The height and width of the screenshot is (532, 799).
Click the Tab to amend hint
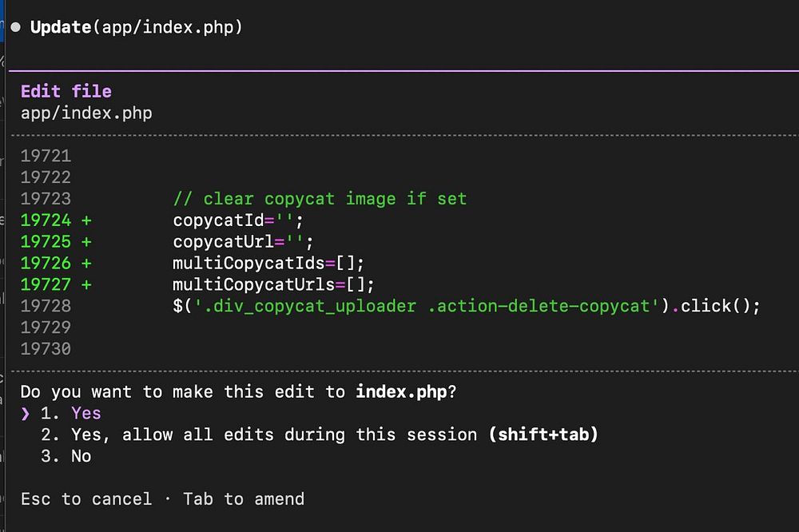(x=244, y=499)
